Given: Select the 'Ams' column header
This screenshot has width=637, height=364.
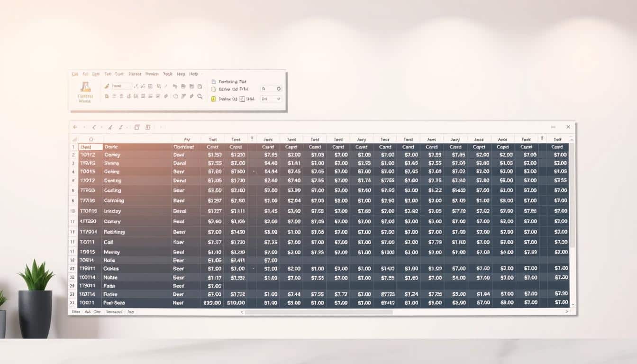Looking at the screenshot, I should pyautogui.click(x=502, y=140).
